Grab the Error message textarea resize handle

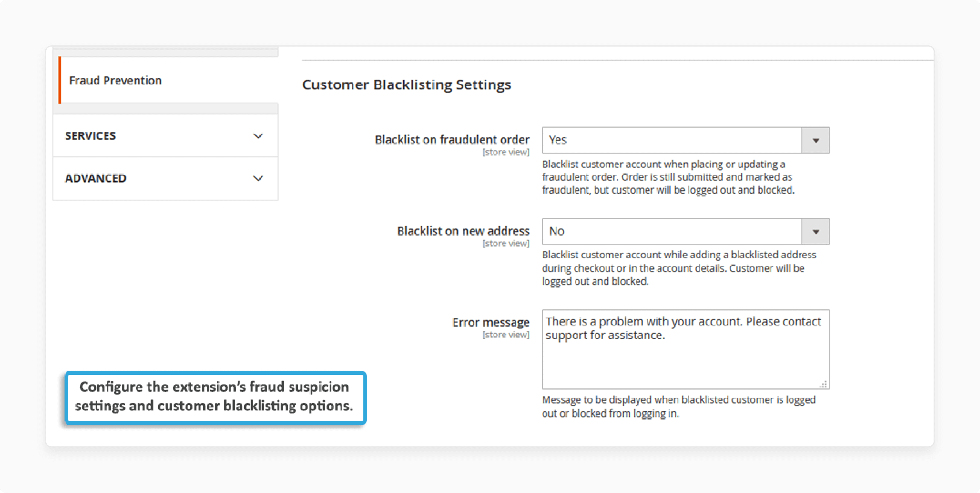tap(823, 384)
